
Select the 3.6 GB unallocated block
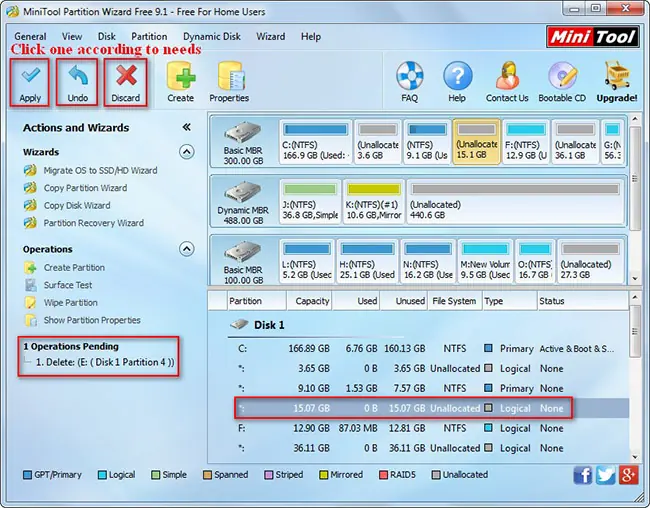pos(378,142)
